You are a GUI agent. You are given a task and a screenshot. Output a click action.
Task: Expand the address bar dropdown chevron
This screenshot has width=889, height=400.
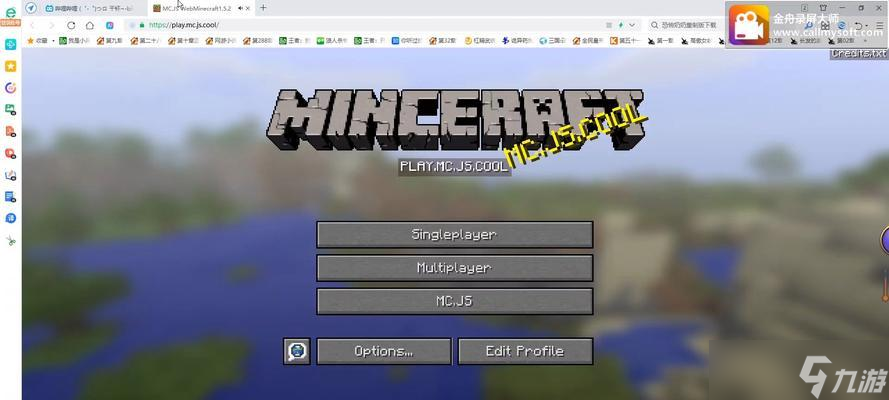click(632, 25)
